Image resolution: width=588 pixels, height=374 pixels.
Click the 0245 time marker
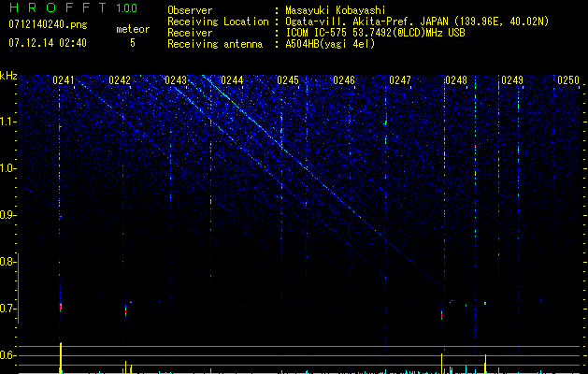click(x=288, y=79)
